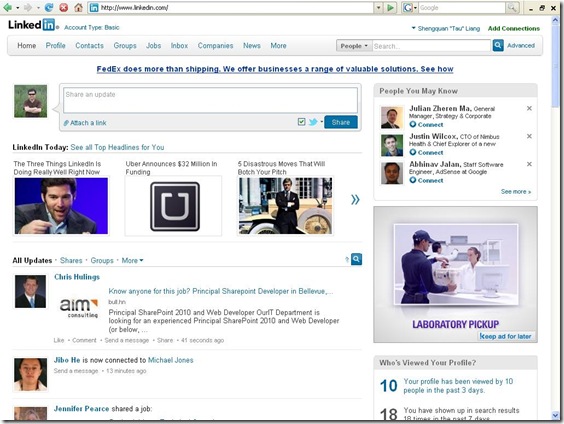Open the Inbox menu item

click(179, 46)
